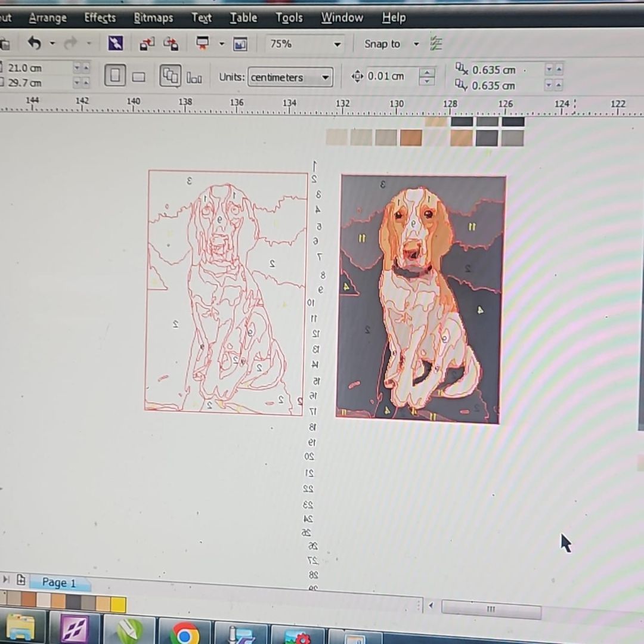Click the horizontal scrollbar thumb
Screen dimensions: 644x644
coord(491,609)
